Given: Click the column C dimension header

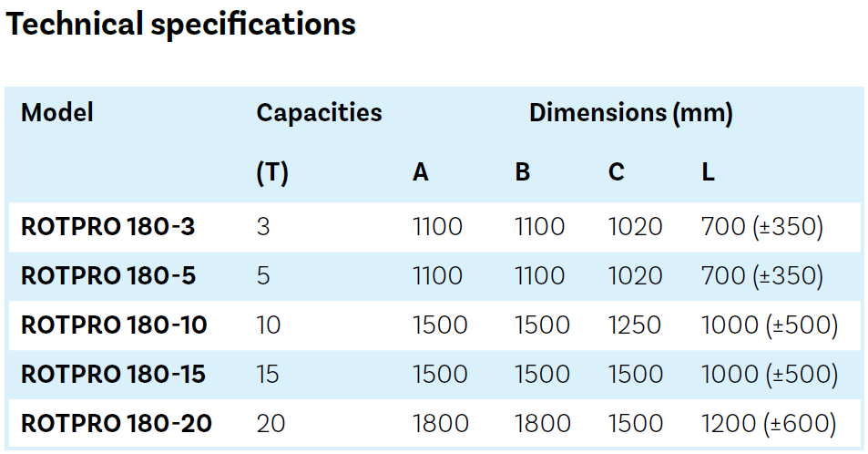Looking at the screenshot, I should tap(616, 172).
